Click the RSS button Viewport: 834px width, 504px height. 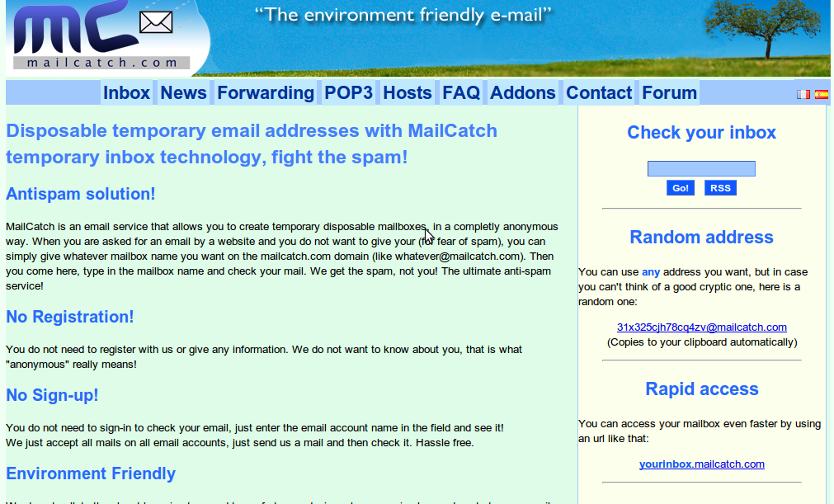point(720,188)
